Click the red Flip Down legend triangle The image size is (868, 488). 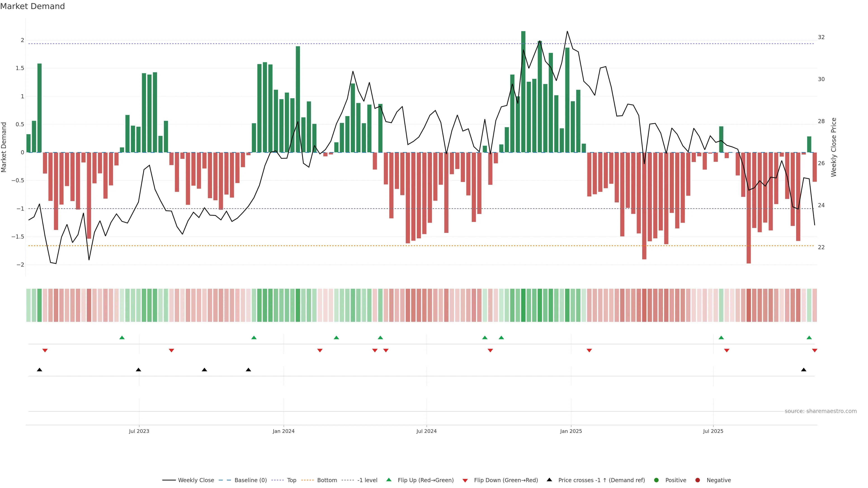tap(465, 480)
